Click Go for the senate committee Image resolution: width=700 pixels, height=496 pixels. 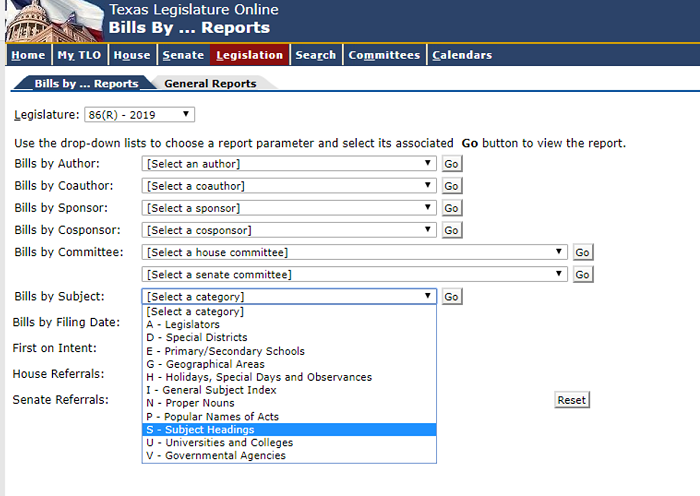[x=583, y=275]
